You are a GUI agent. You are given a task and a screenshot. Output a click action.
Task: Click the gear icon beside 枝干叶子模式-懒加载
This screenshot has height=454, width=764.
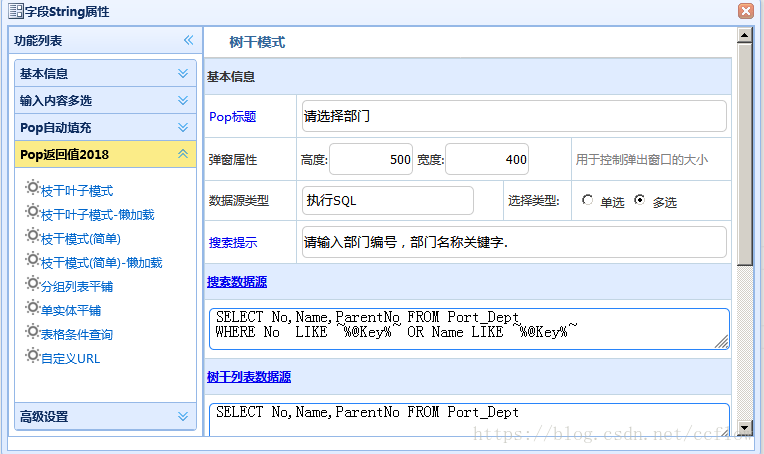pyautogui.click(x=33, y=211)
